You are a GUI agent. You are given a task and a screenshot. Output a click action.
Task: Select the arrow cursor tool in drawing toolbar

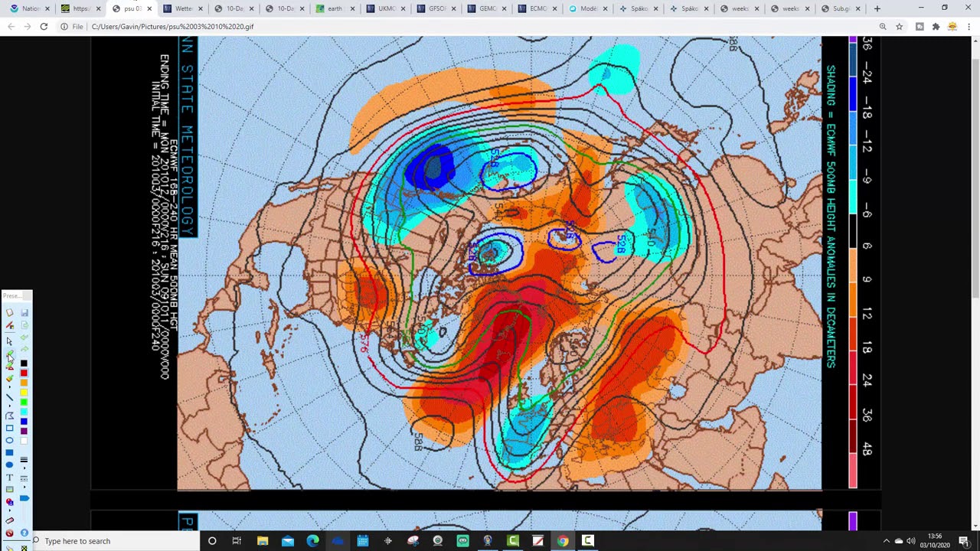[9, 341]
